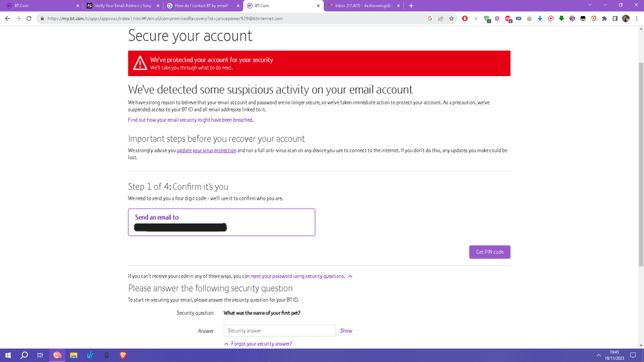Screen dimensions: 644x362
Task: Click the Security answer input field
Action: (279, 331)
